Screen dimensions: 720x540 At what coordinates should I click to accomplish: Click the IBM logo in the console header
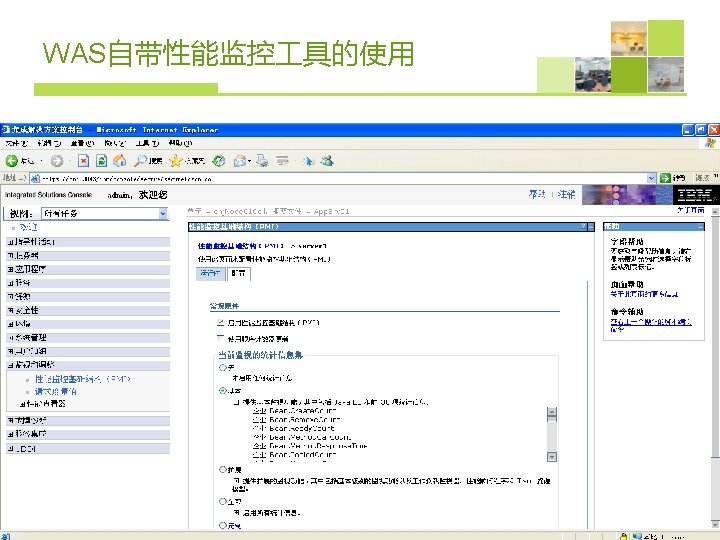click(x=696, y=195)
